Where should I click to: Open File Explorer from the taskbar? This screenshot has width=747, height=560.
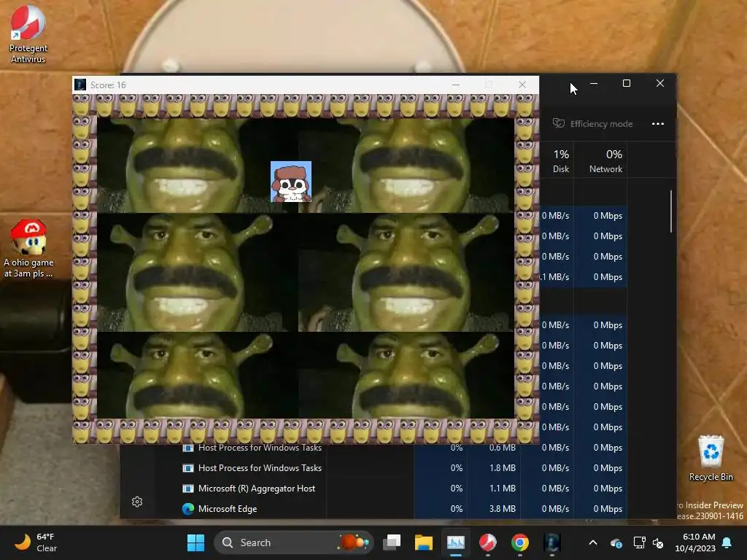point(424,542)
